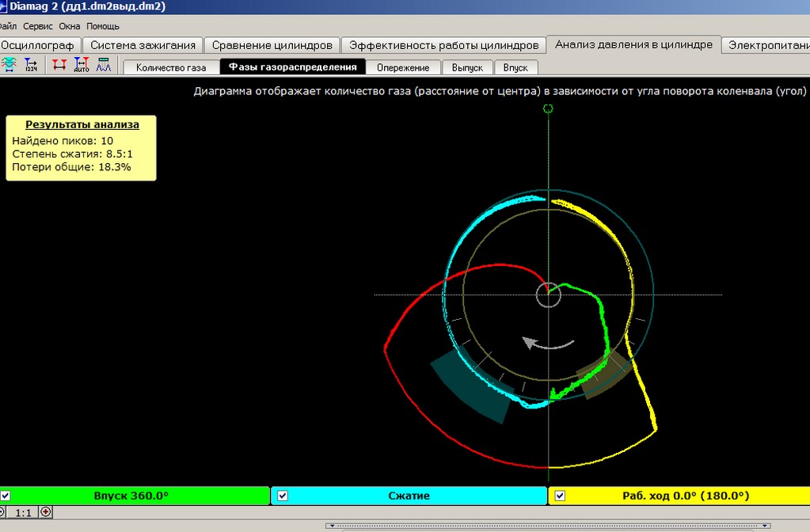Open the Впуск sub-tab
Image resolution: width=810 pixels, height=532 pixels.
click(x=515, y=67)
